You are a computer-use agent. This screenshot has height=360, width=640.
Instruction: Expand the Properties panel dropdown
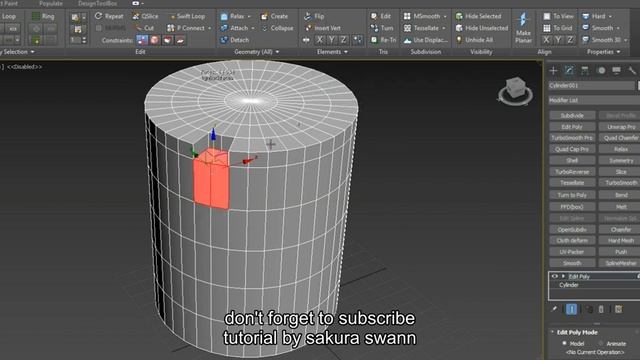pyautogui.click(x=618, y=52)
